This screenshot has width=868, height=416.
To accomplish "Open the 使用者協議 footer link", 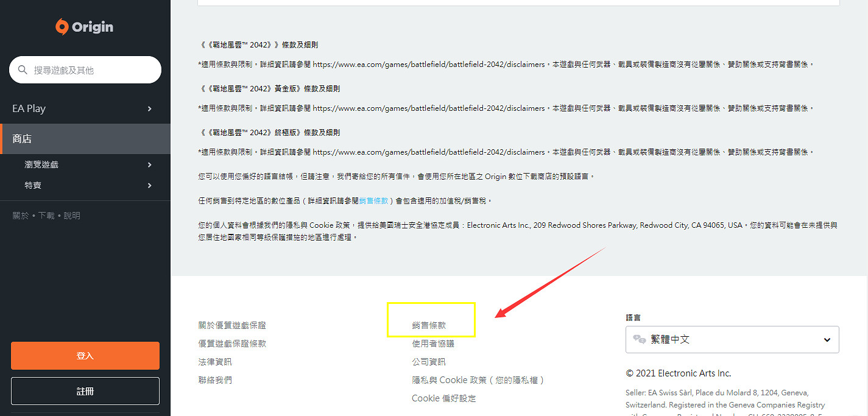I will [x=432, y=344].
